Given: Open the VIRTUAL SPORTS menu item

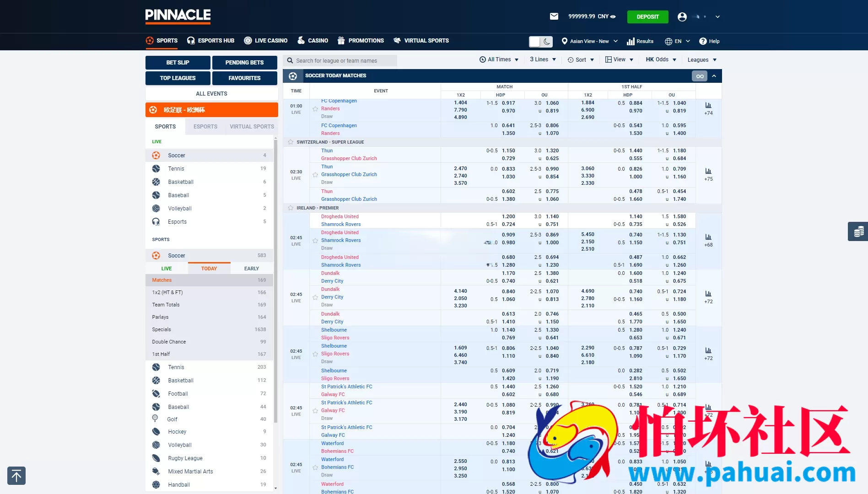Looking at the screenshot, I should (421, 41).
